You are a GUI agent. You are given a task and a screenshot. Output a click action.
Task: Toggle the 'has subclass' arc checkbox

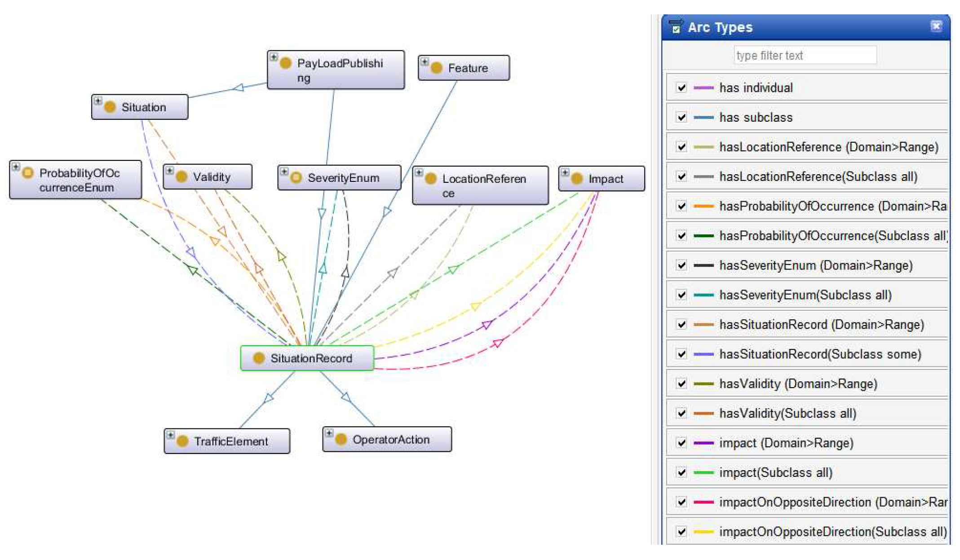(681, 117)
